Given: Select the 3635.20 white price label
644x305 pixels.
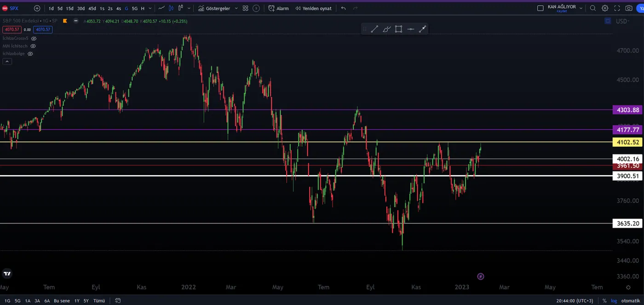Looking at the screenshot, I should pos(627,223).
